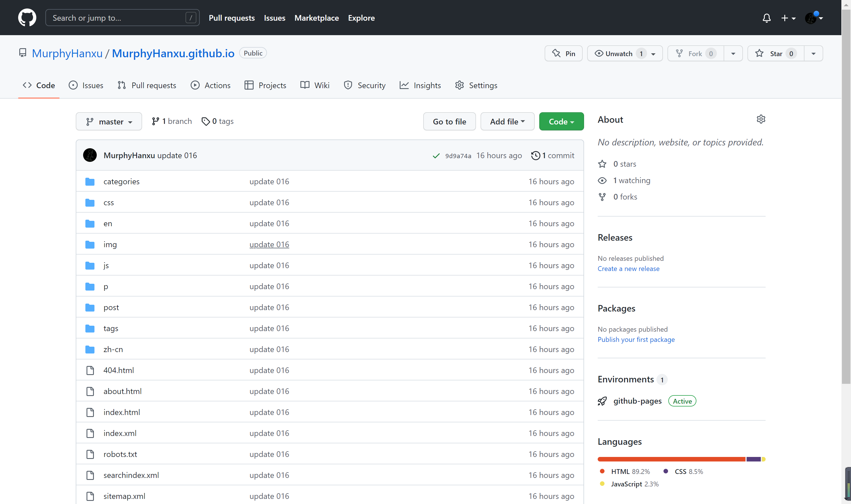Switch to the repository Pull requests tab
This screenshot has height=504, width=851.
click(x=147, y=85)
